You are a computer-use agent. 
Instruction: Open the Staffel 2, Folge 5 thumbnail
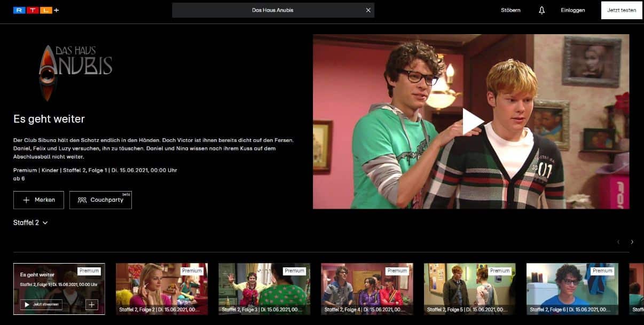coord(470,289)
